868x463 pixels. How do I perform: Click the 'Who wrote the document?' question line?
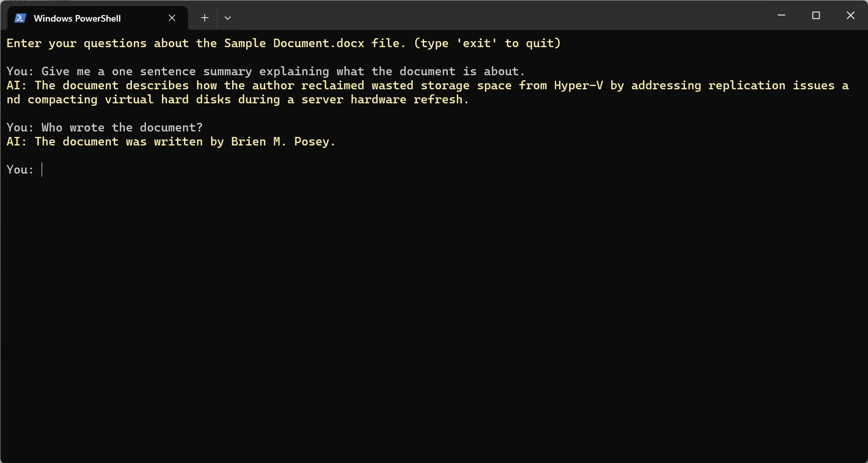tap(122, 128)
